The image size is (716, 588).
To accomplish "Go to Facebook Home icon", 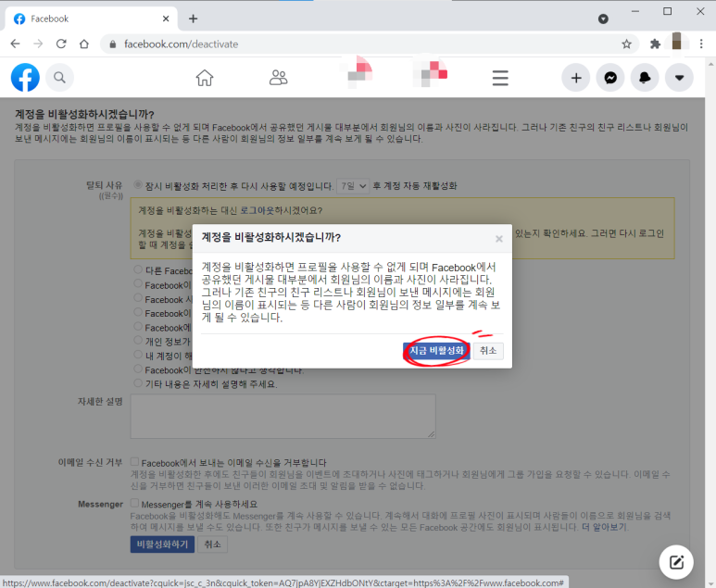I will click(205, 78).
